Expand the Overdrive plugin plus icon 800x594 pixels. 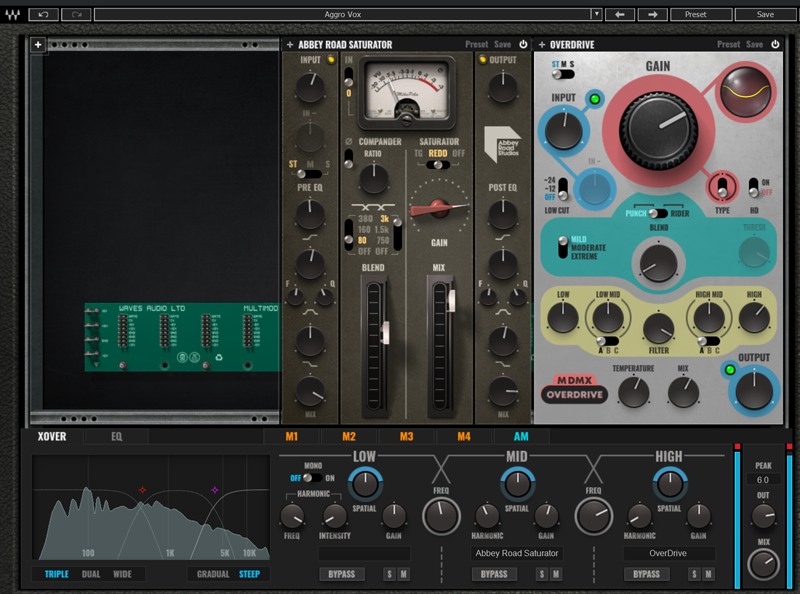point(542,45)
